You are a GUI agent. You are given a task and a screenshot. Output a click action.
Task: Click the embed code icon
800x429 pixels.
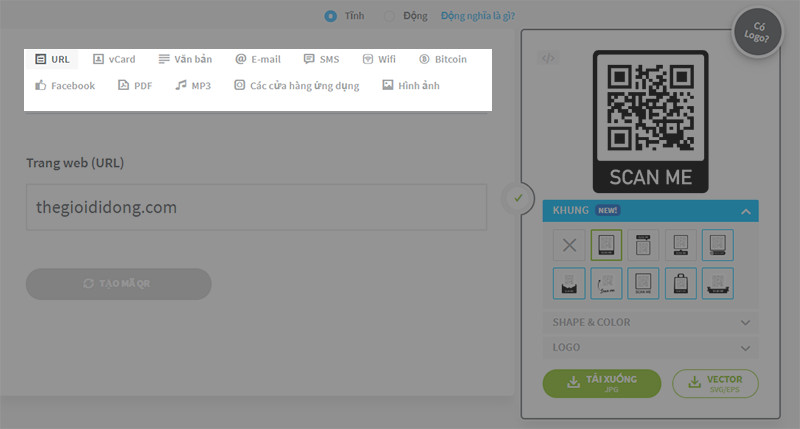[x=547, y=58]
